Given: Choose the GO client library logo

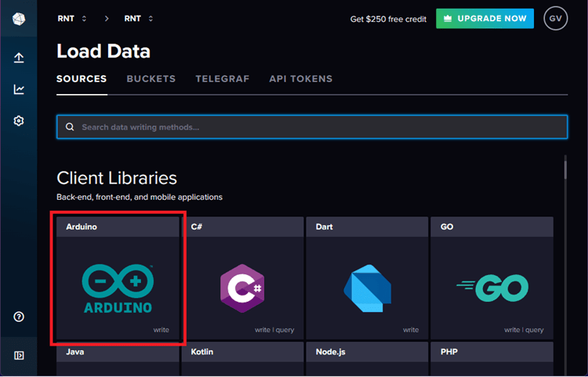Looking at the screenshot, I should [492, 288].
